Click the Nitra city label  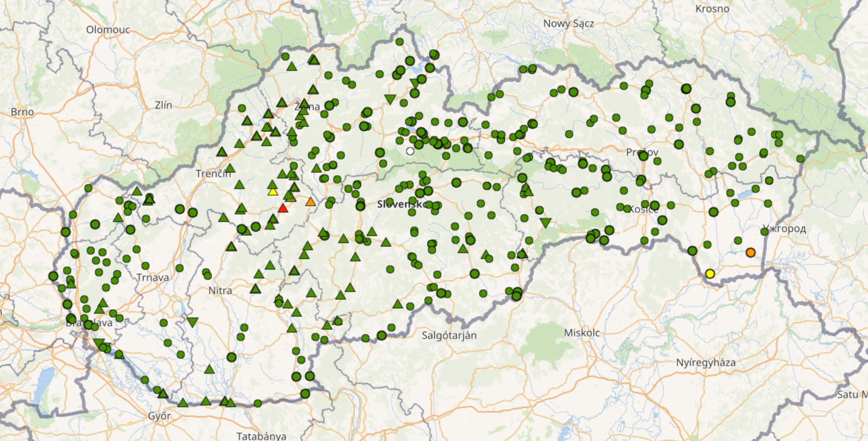coord(220,290)
